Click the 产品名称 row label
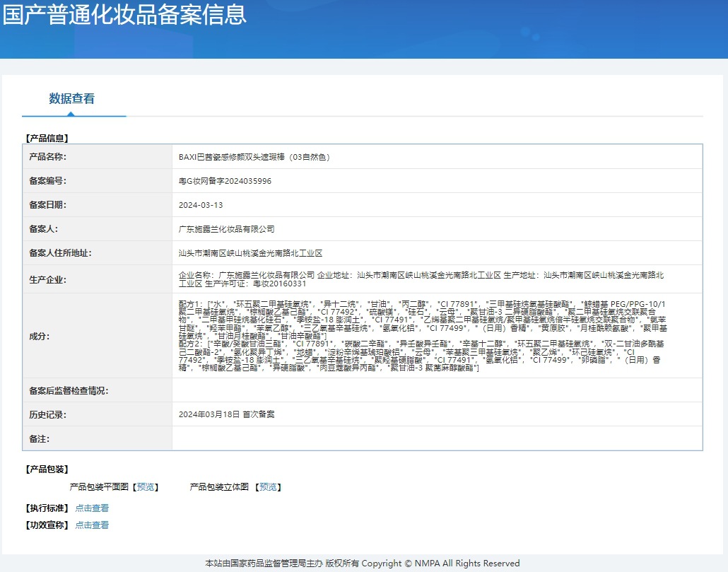Screen dimensions: 728x572 (x=48, y=157)
